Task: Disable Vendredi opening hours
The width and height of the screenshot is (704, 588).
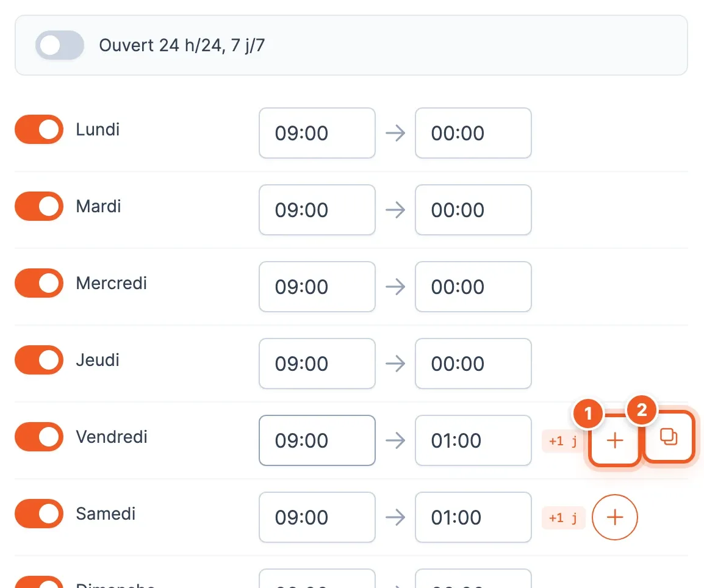Action: click(x=39, y=436)
